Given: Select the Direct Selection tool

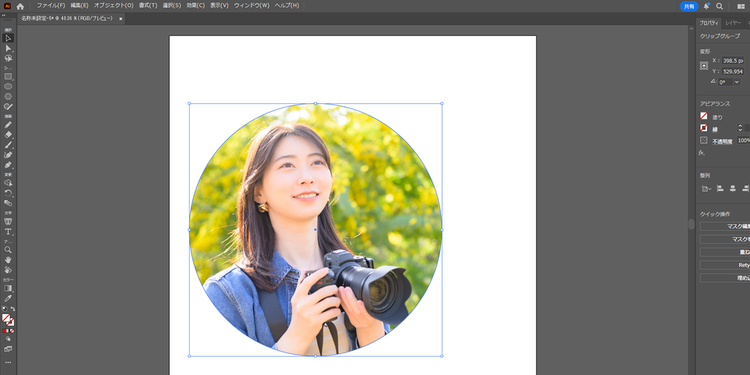Looking at the screenshot, I should tap(8, 48).
